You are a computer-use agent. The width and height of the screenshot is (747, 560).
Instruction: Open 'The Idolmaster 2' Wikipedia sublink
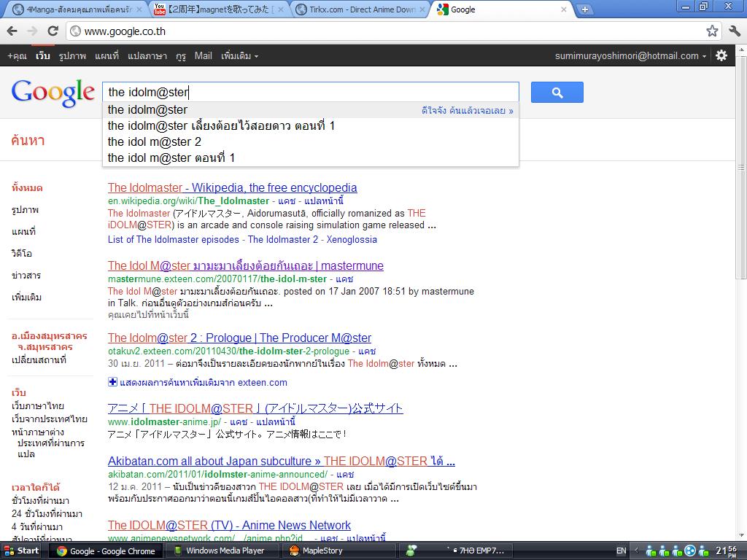[283, 239]
